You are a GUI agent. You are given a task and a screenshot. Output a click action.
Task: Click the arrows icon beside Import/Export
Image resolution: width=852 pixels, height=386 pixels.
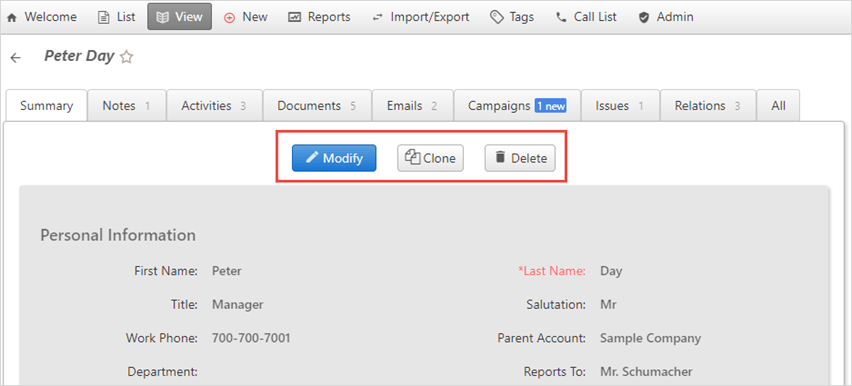(377, 17)
